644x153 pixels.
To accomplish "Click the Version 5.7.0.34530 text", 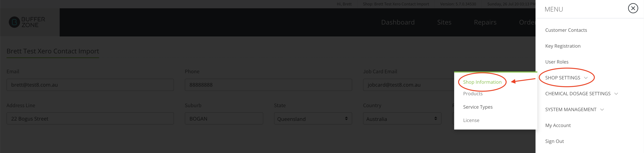I will point(458,4).
